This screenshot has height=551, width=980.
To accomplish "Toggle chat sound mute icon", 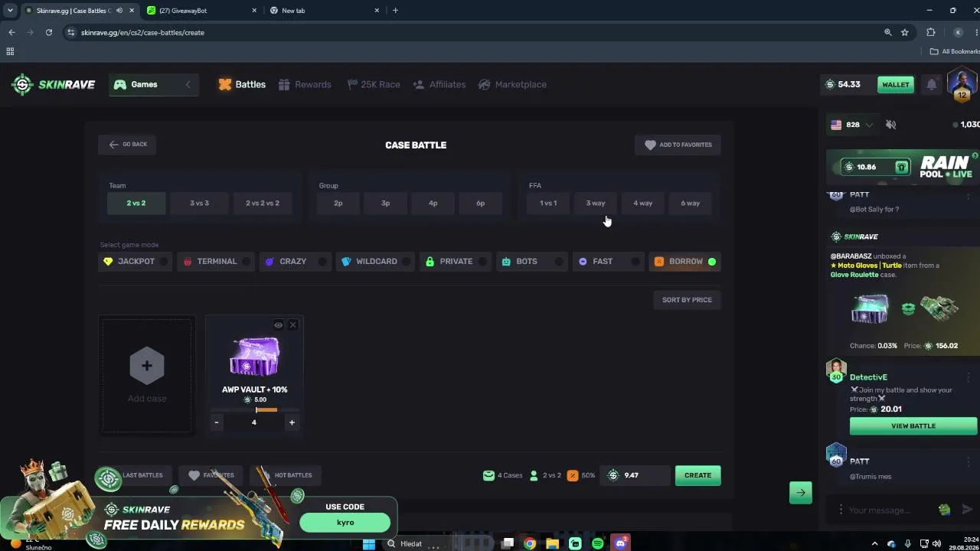I will pos(890,124).
